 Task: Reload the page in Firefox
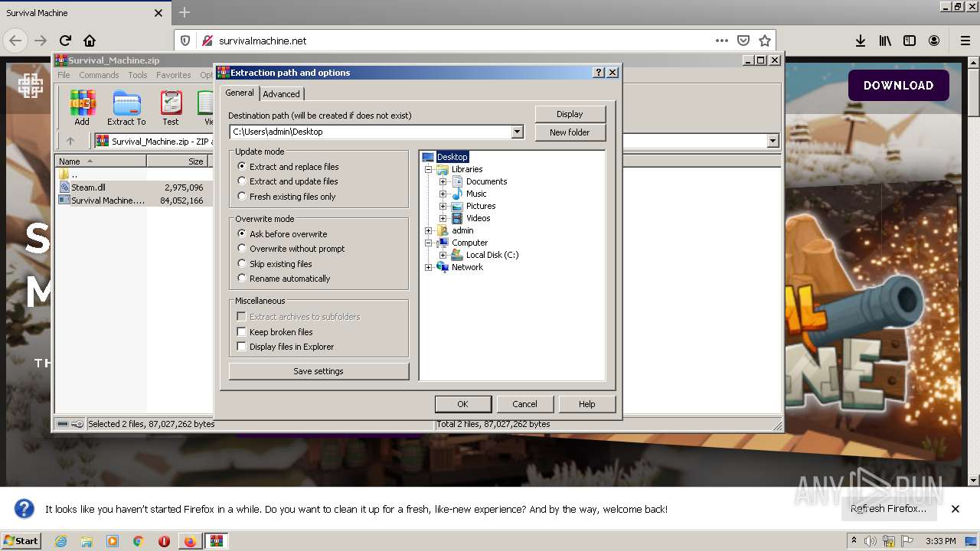pos(65,41)
